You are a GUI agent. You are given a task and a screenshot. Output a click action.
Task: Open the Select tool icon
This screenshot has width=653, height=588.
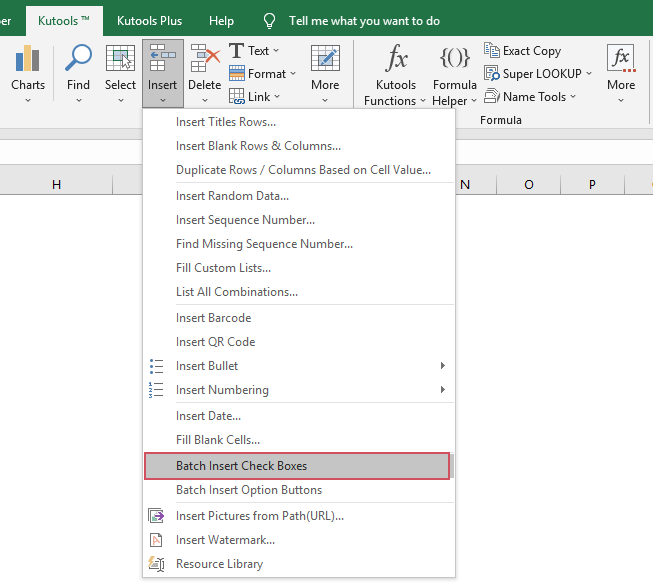pyautogui.click(x=120, y=58)
